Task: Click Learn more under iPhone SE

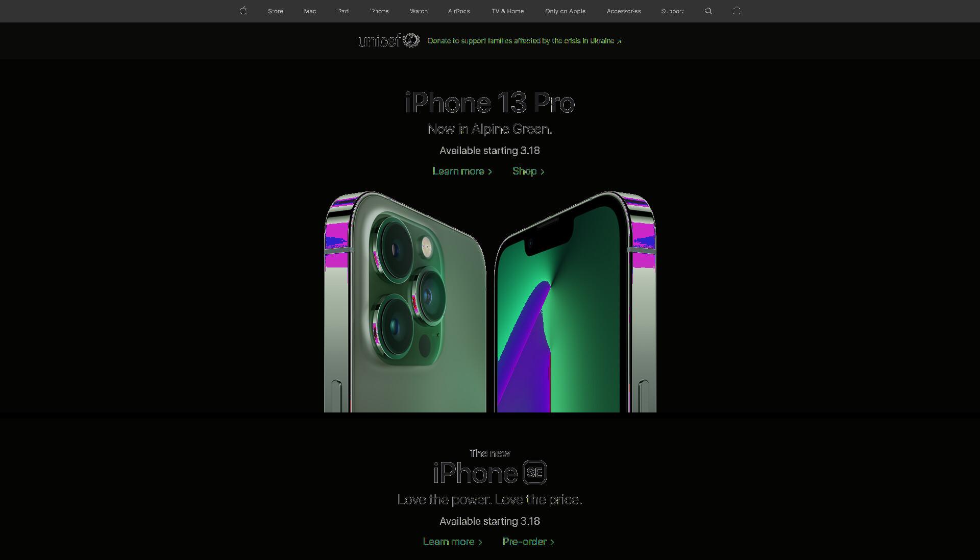Action: pos(452,542)
